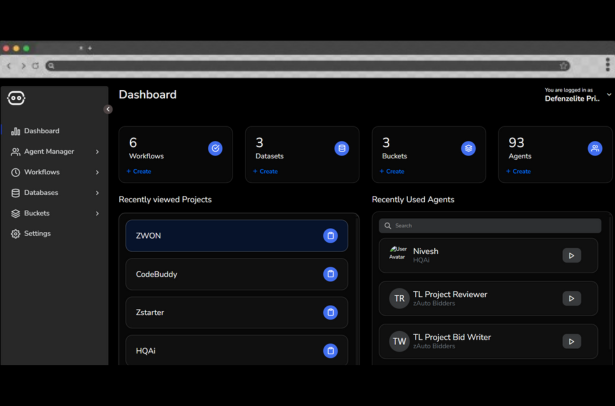This screenshot has height=406, width=615.
Task: Open the browser three-dot menu
Action: pyautogui.click(x=608, y=65)
